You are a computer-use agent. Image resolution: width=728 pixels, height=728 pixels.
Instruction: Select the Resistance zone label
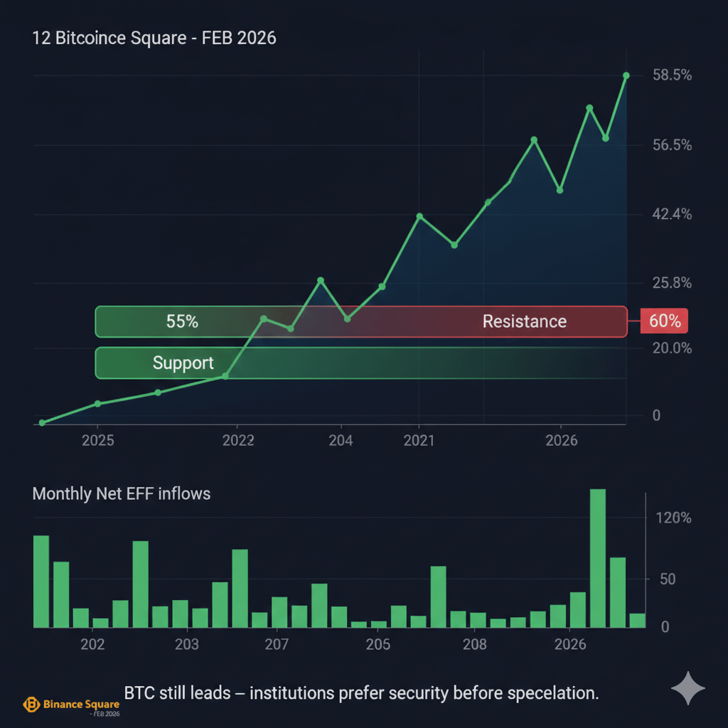524,321
